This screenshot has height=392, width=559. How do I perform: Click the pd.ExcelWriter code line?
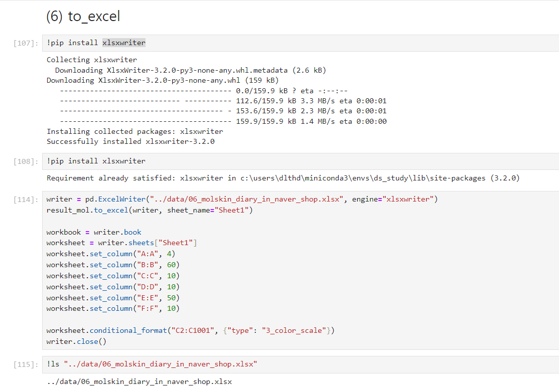coord(242,199)
